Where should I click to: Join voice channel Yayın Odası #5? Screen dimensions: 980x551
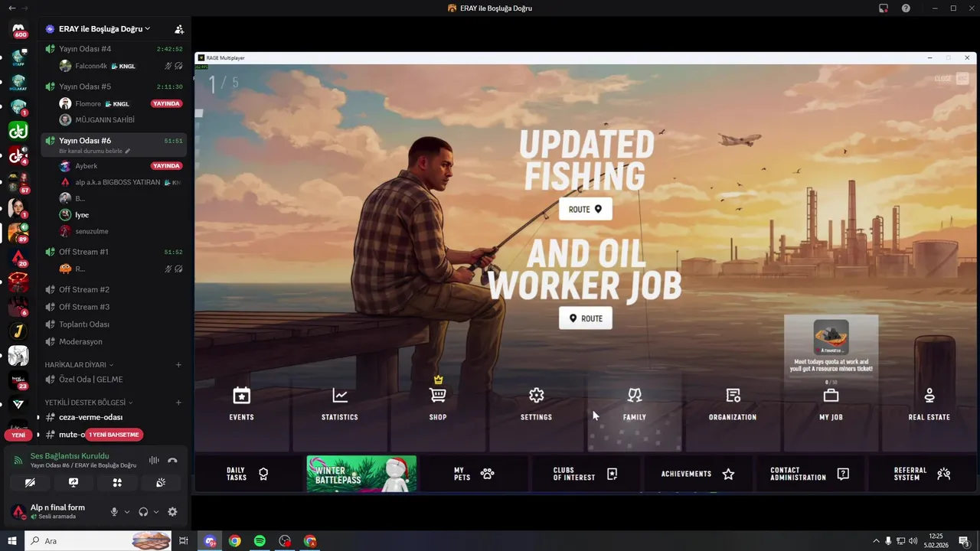click(x=114, y=86)
